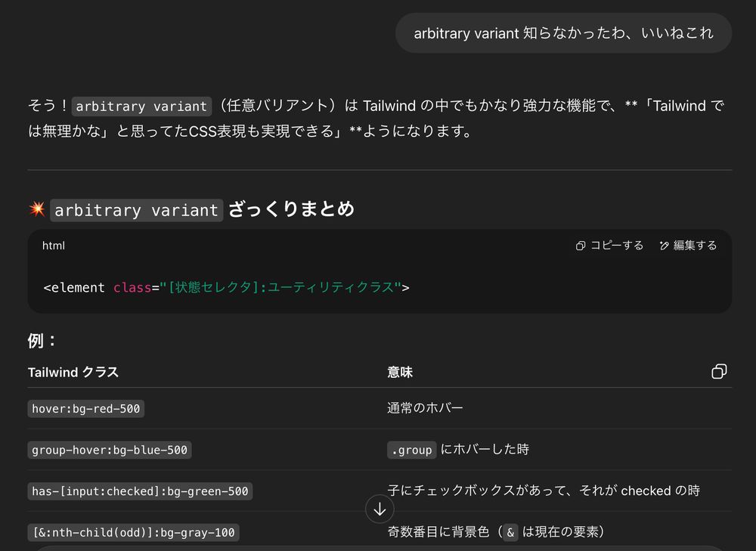Click the [&:nth-child(odd)]:bg-gray-100 code cell
Viewport: 756px width, 551px height.
pos(133,533)
